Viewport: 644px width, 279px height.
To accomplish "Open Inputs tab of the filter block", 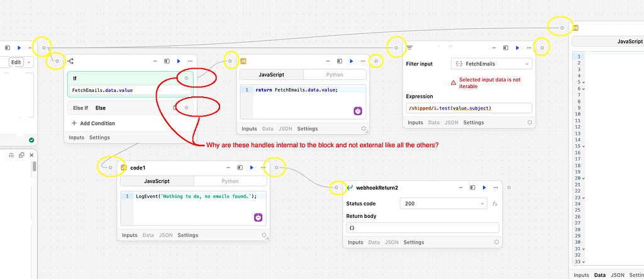I will point(415,123).
